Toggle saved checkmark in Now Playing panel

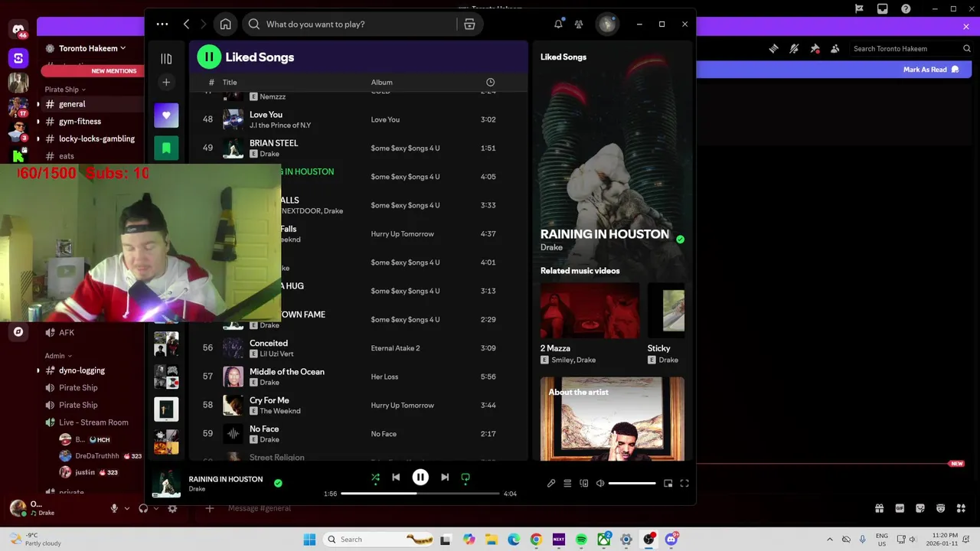[680, 240]
